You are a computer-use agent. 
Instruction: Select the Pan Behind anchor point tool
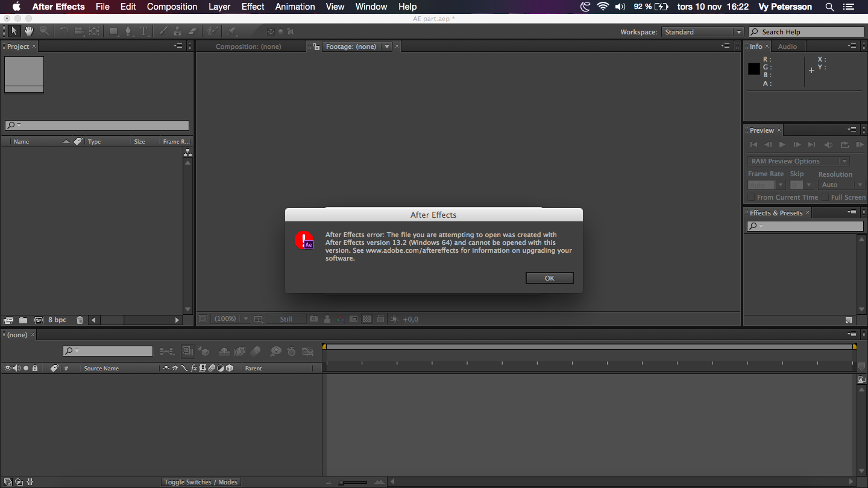94,31
